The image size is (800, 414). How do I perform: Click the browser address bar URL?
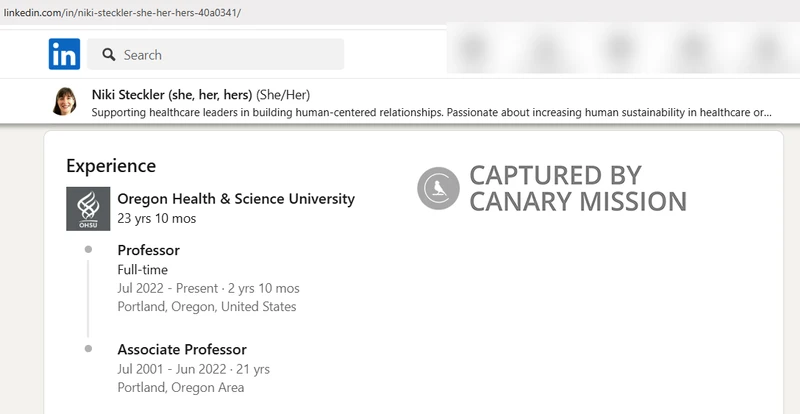[122, 12]
